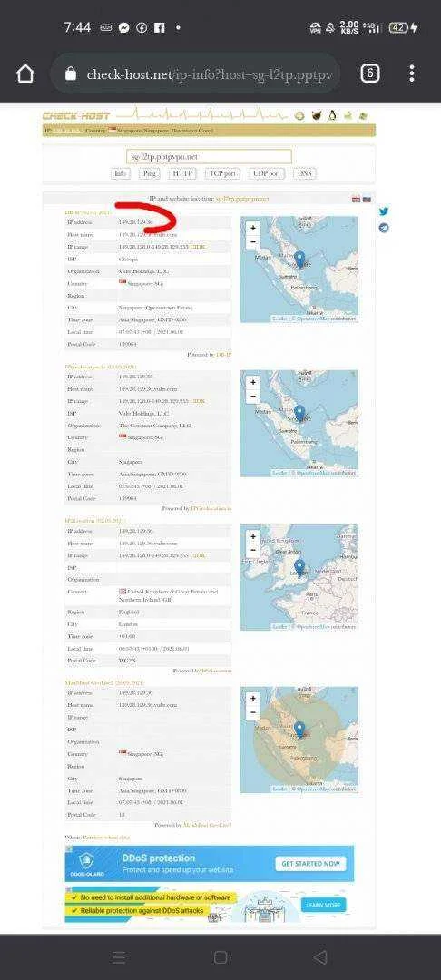The width and height of the screenshot is (441, 980).
Task: Open the tab switcher showing 6 tabs
Action: tap(370, 73)
